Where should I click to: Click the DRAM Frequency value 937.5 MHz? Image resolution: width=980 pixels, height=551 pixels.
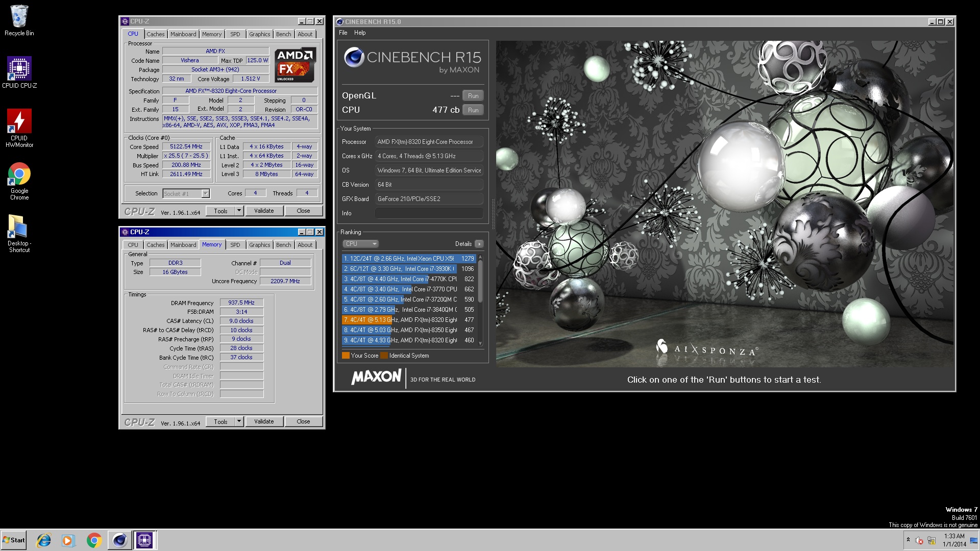pos(241,303)
